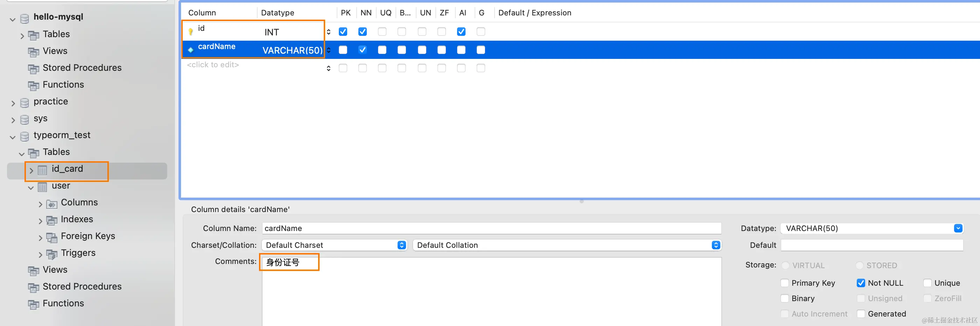Enable Primary Key checkbox in column details
Screen dimensions: 980x326
pos(784,283)
